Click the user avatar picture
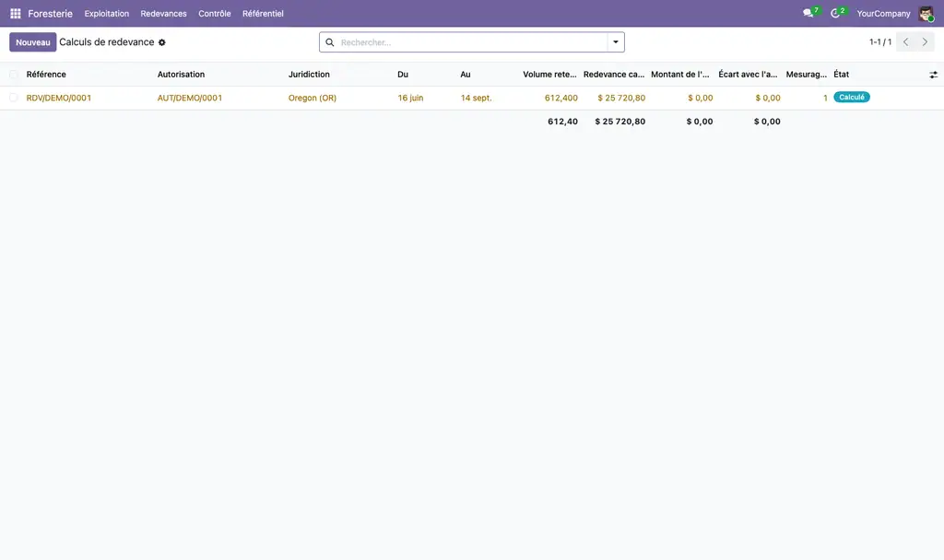This screenshot has height=560, width=944. coord(926,13)
